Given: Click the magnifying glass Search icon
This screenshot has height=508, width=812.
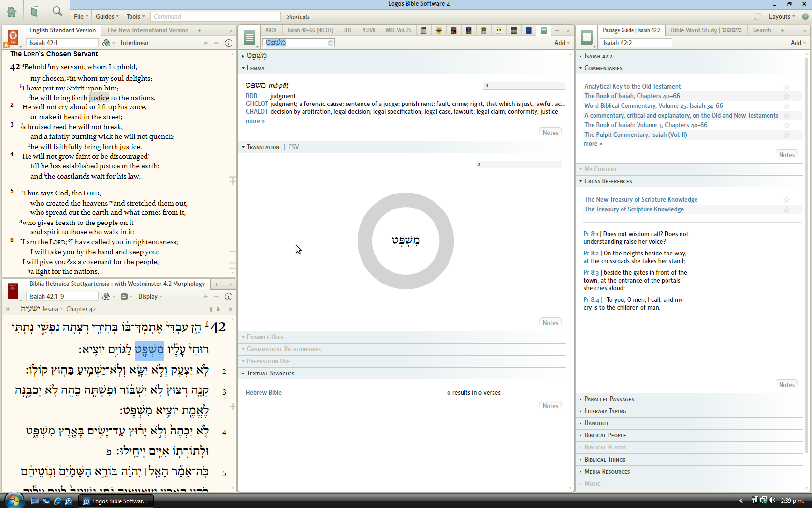Looking at the screenshot, I should pos(58,12).
